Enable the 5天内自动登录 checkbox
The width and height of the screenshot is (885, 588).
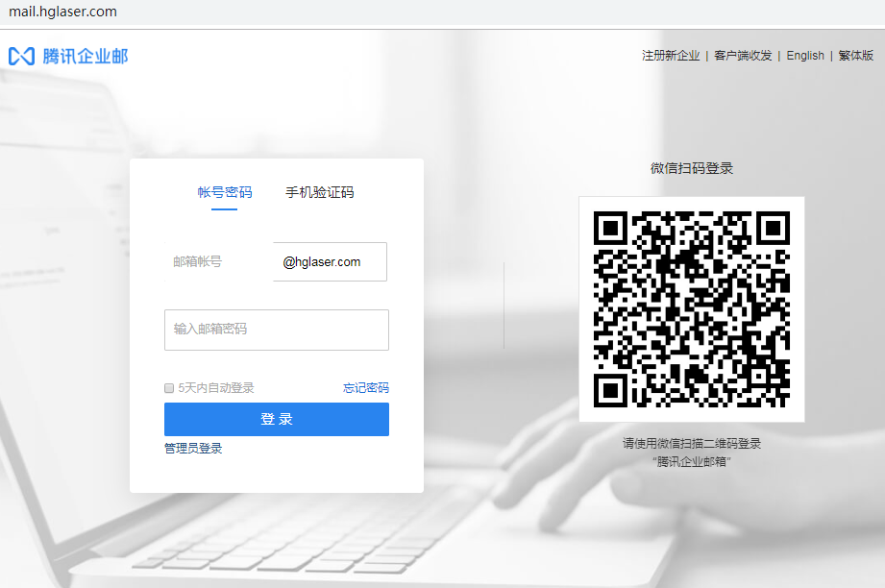tap(168, 387)
